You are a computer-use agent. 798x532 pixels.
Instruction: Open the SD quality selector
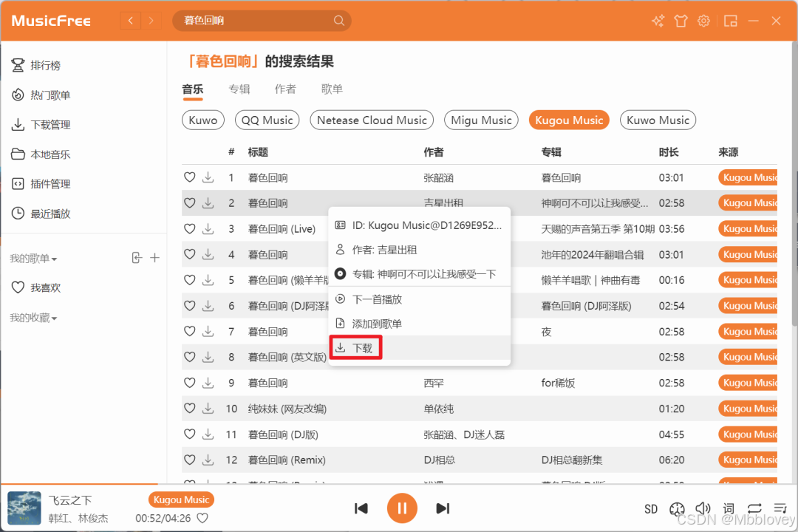point(651,508)
